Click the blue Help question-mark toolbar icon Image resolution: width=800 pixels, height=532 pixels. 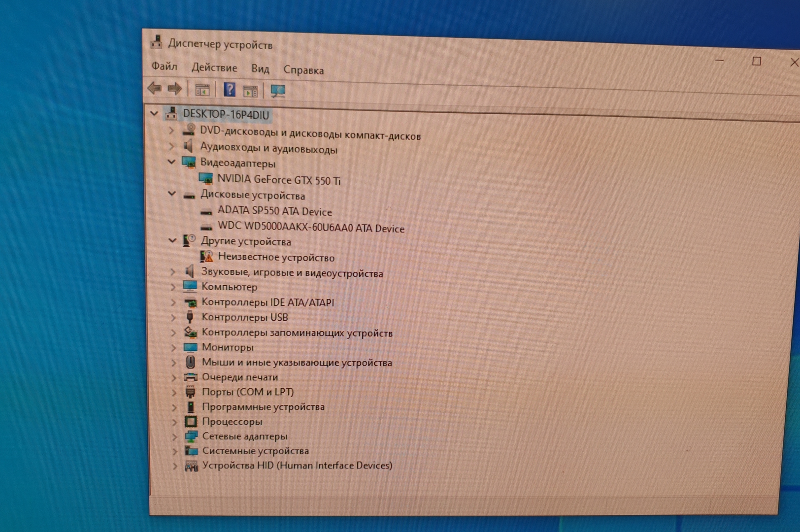(x=230, y=90)
